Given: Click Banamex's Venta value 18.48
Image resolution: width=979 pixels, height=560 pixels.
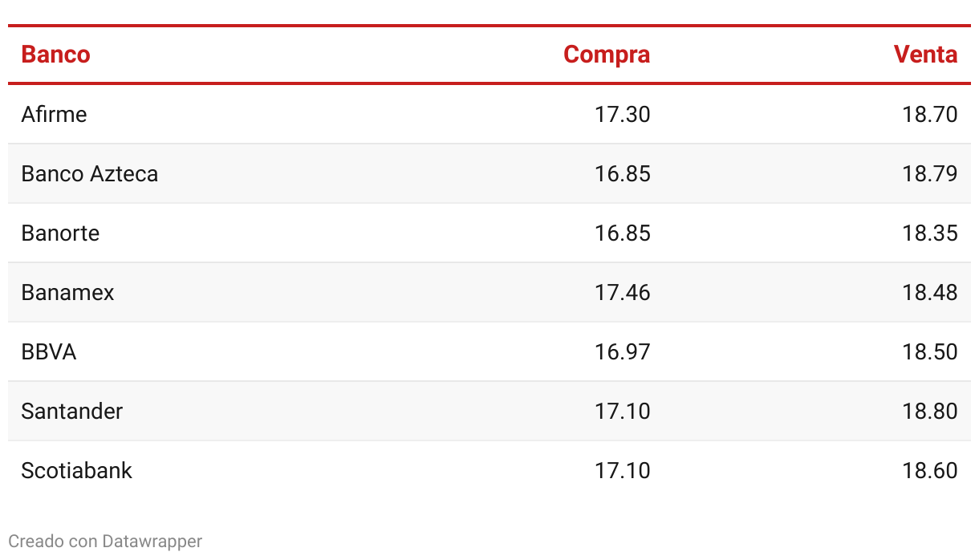Looking at the screenshot, I should click(x=930, y=292).
